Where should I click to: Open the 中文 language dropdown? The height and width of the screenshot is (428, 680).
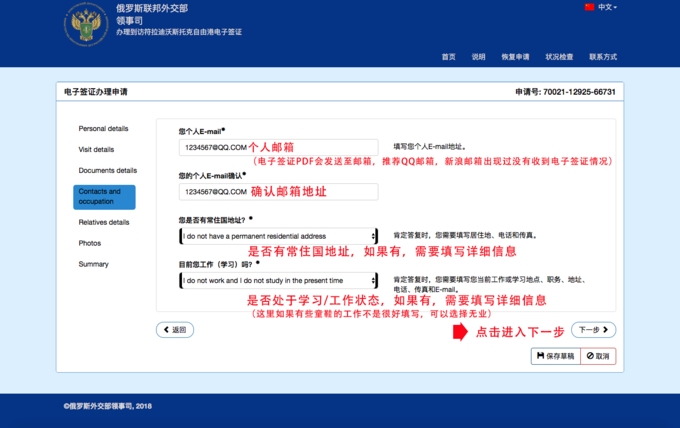[607, 7]
